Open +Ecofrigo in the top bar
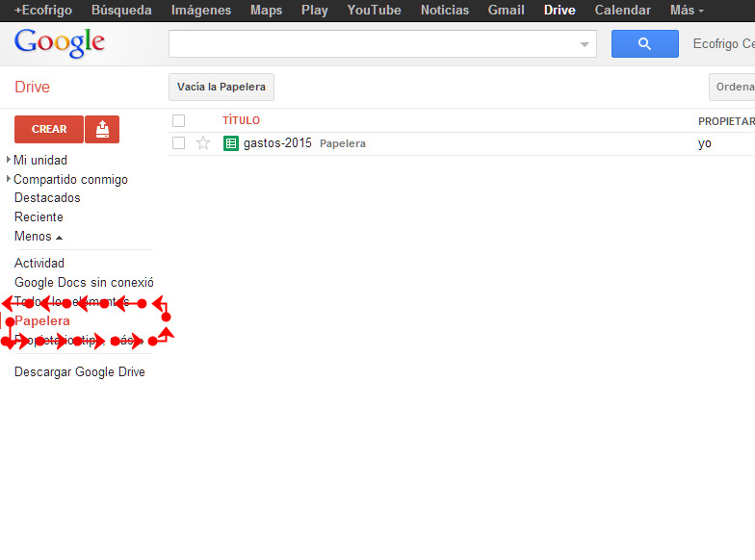 point(43,10)
